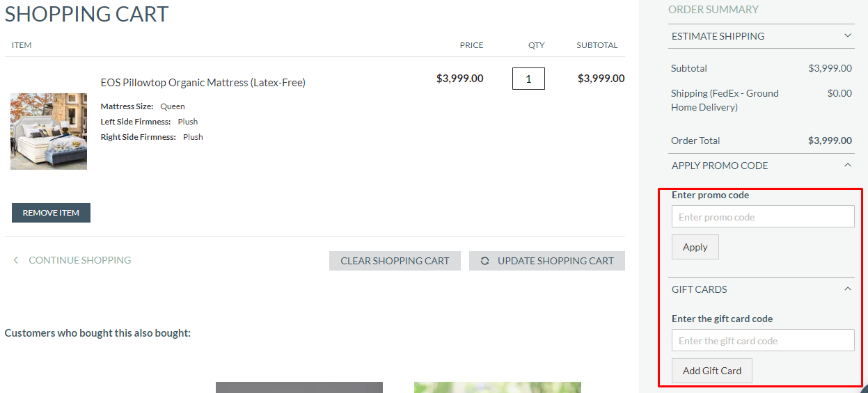Image resolution: width=868 pixels, height=393 pixels.
Task: Click the SUBTOTAL column header
Action: tap(597, 45)
